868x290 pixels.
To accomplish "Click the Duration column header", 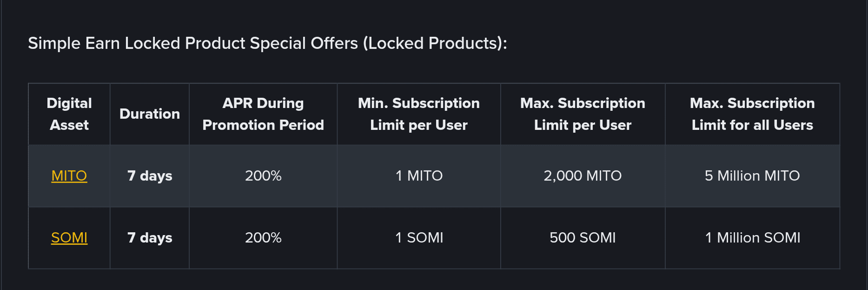I will click(x=150, y=114).
